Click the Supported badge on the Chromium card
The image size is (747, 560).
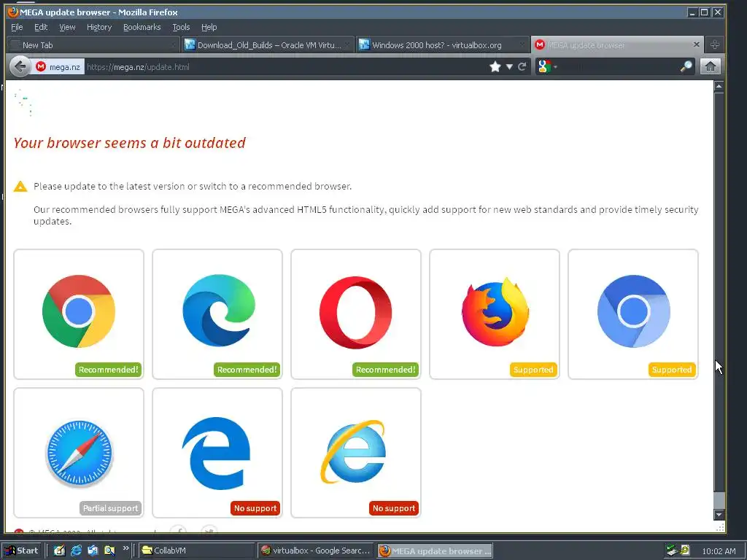(x=672, y=370)
